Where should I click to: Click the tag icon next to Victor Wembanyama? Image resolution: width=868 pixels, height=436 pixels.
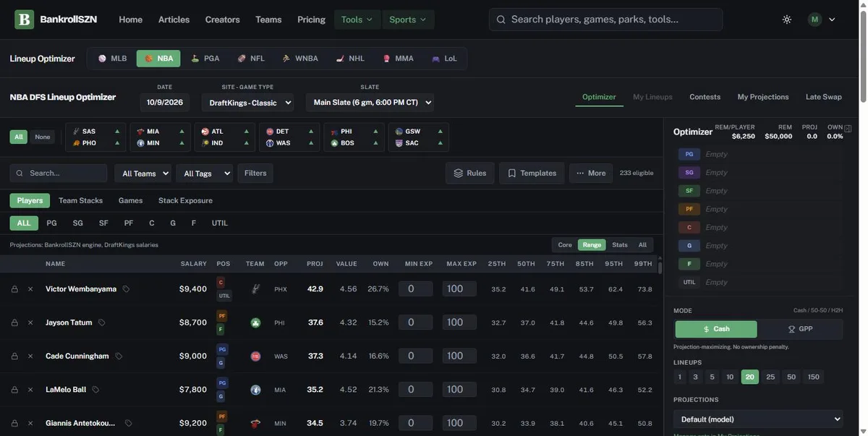(126, 289)
